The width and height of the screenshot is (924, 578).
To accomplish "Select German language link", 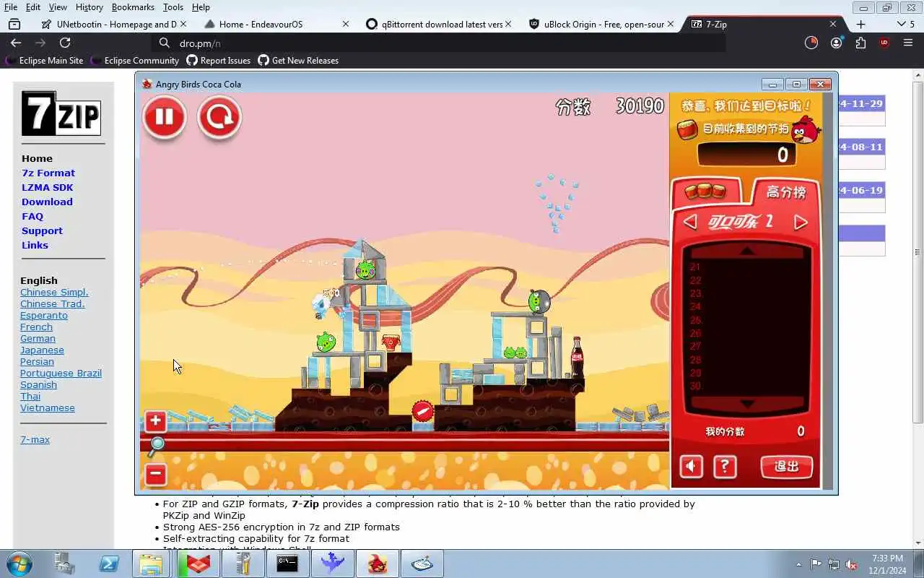I will click(38, 338).
